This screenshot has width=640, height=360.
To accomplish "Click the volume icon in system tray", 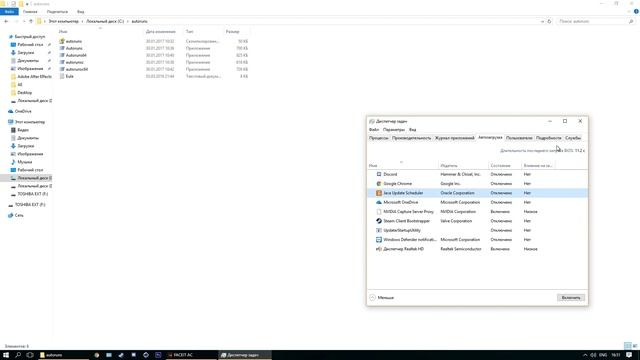I will (x=593, y=355).
